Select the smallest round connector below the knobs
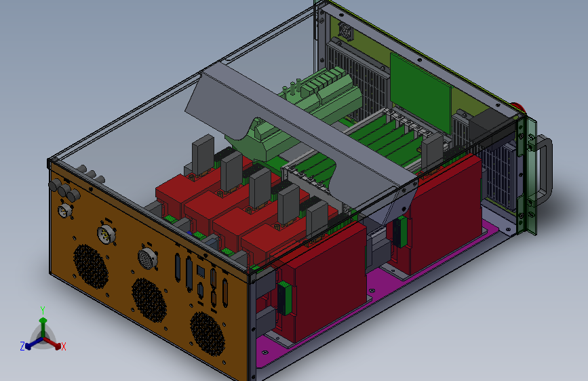The image size is (588, 381). click(x=64, y=210)
